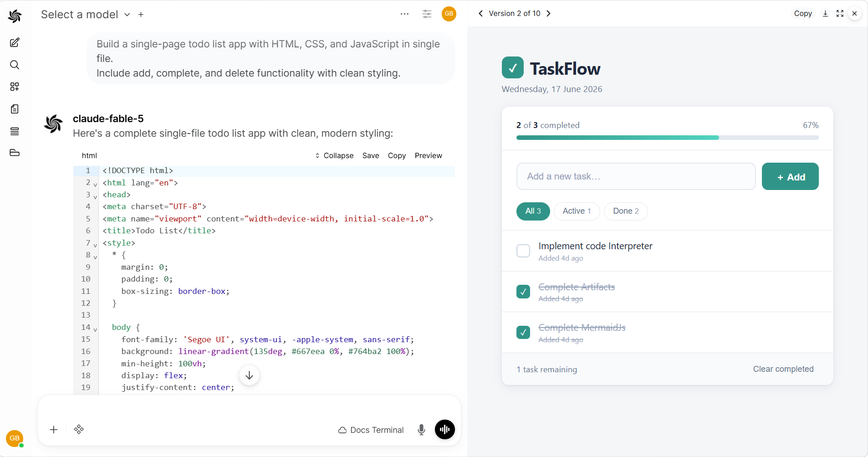
Task: Open the Select a model dropdown
Action: 86,15
